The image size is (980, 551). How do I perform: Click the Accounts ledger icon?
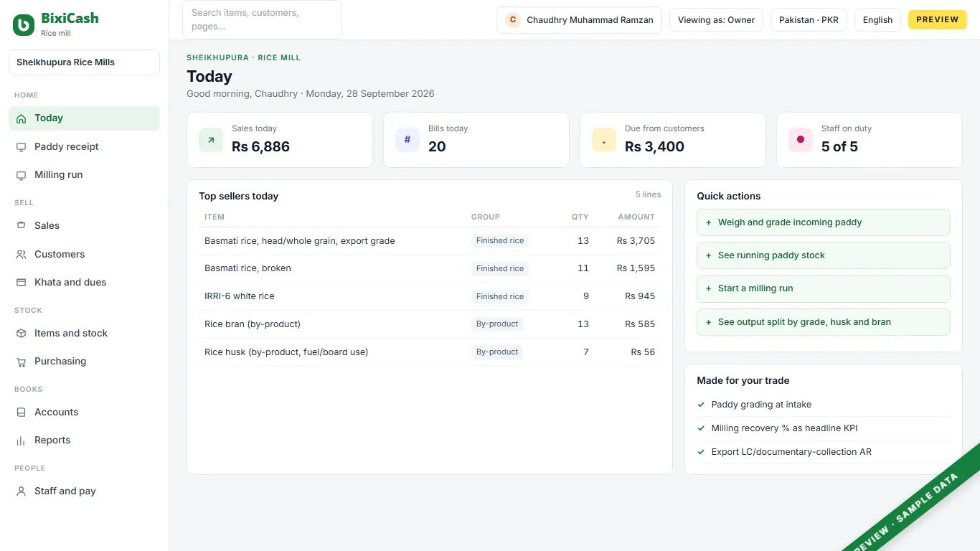21,413
